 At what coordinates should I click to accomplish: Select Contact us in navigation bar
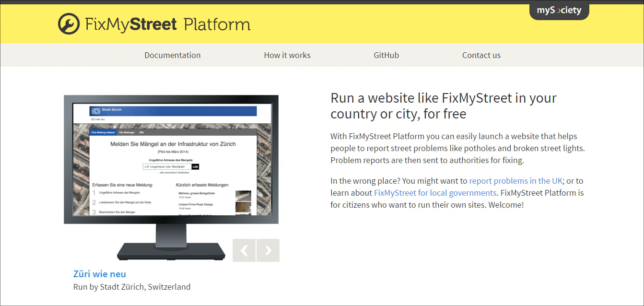coord(481,55)
